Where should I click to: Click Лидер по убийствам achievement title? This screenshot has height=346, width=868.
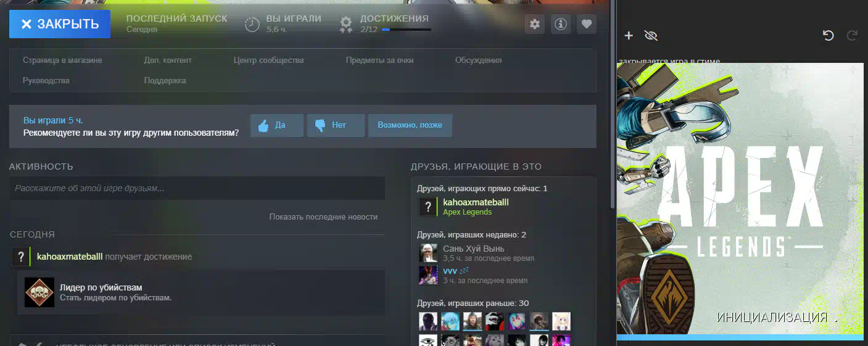(x=101, y=287)
